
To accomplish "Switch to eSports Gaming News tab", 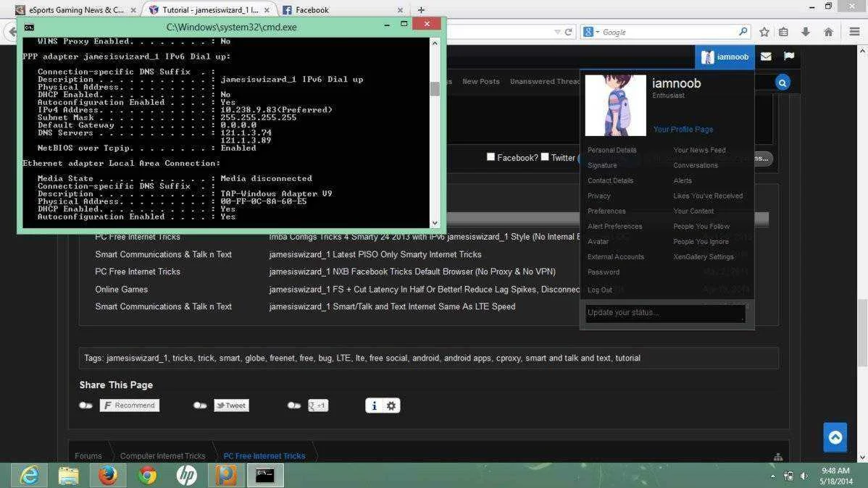I will tap(76, 10).
